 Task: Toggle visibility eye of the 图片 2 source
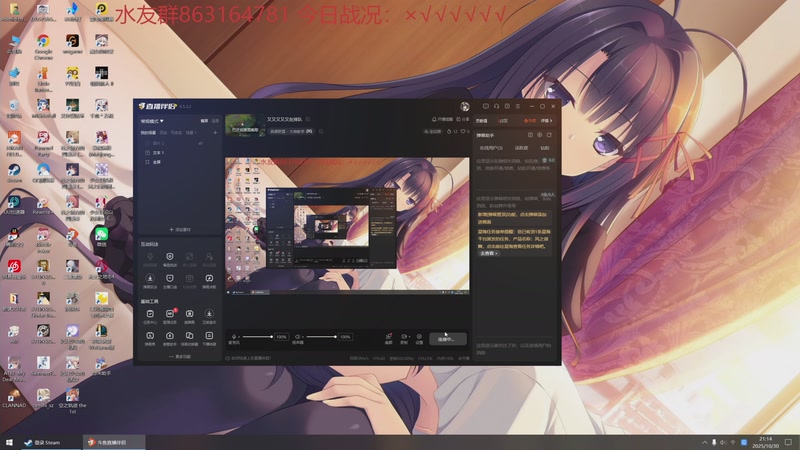tap(201, 143)
